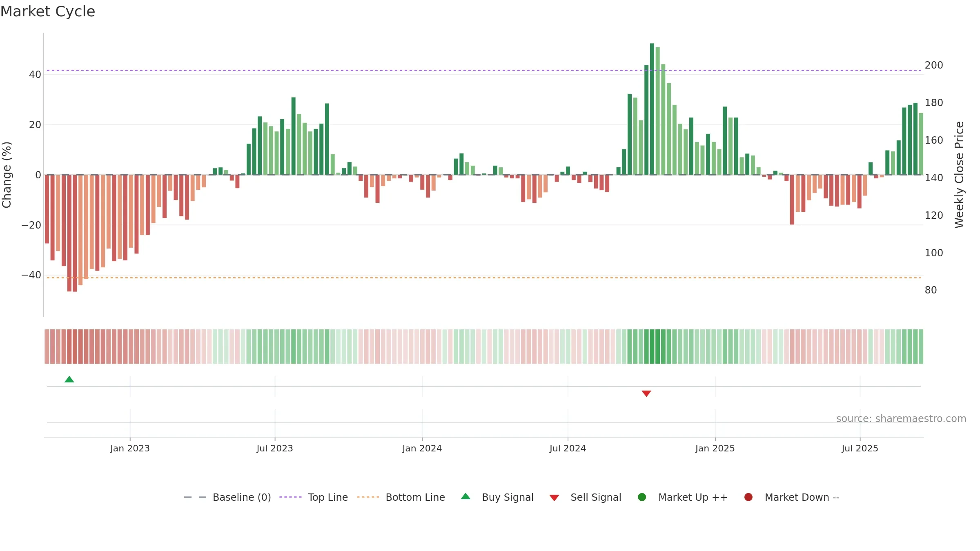Click the Jan 2024 axis label
Viewport: 980px width, 551px height.
click(422, 449)
